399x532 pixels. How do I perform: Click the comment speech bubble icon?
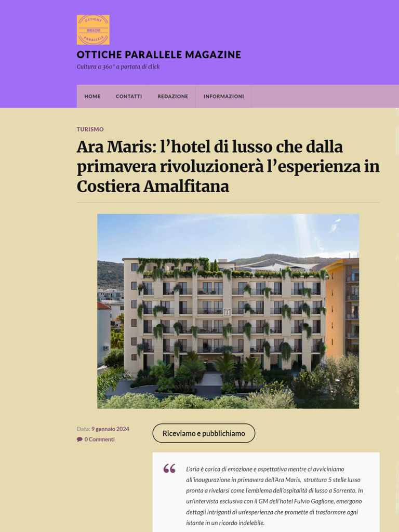pyautogui.click(x=79, y=440)
